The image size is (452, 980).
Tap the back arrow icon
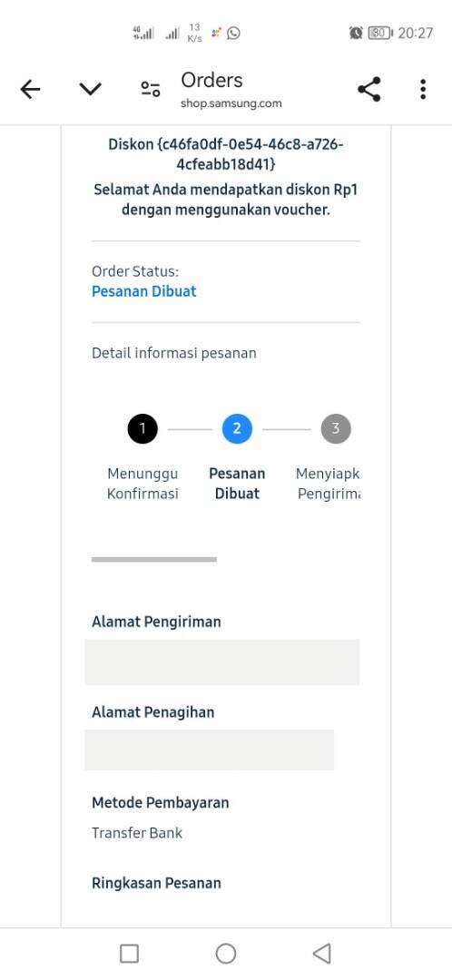pyautogui.click(x=30, y=90)
